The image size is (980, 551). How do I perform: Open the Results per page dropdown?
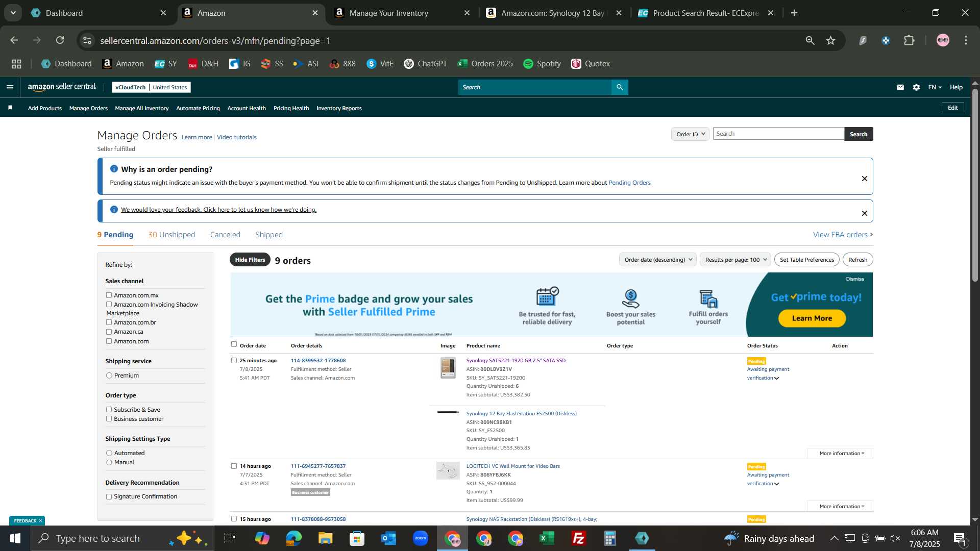pyautogui.click(x=736, y=260)
